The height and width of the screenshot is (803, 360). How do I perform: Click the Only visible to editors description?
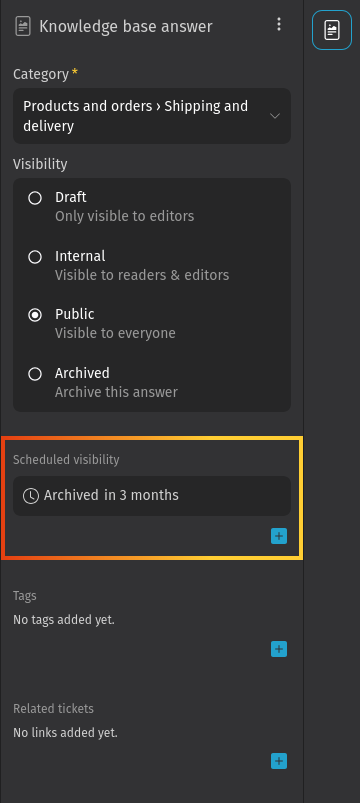click(x=124, y=216)
